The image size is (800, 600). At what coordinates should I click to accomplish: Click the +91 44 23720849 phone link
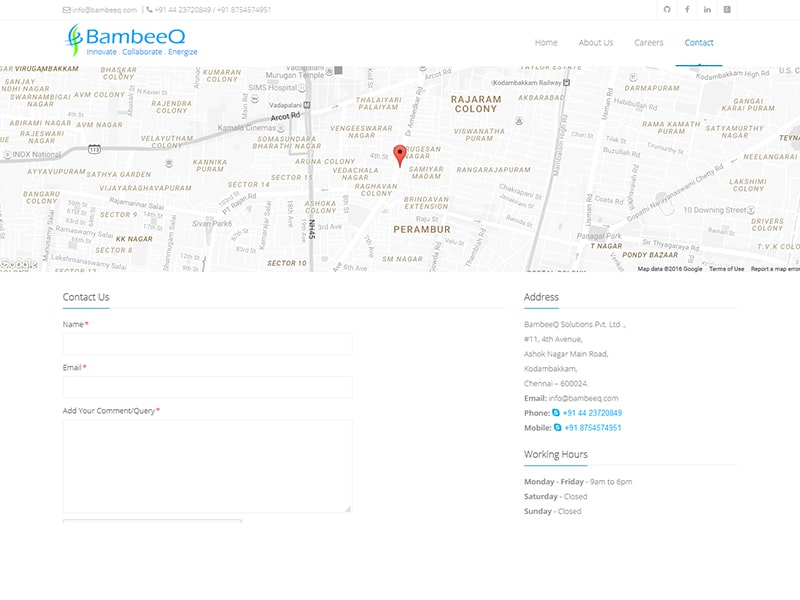pos(592,413)
